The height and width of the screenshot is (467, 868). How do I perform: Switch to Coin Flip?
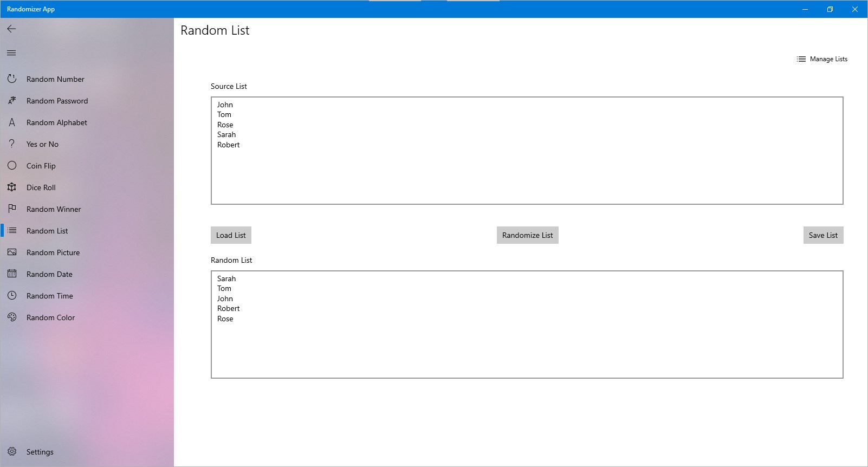87,166
